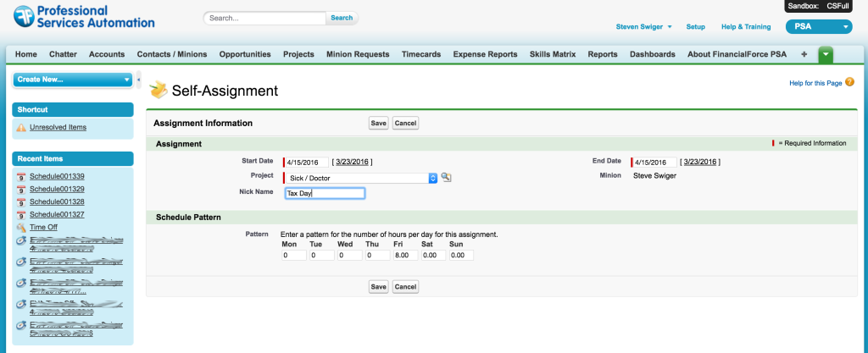Click the Help for this Page question icon
The width and height of the screenshot is (868, 353).
(849, 82)
